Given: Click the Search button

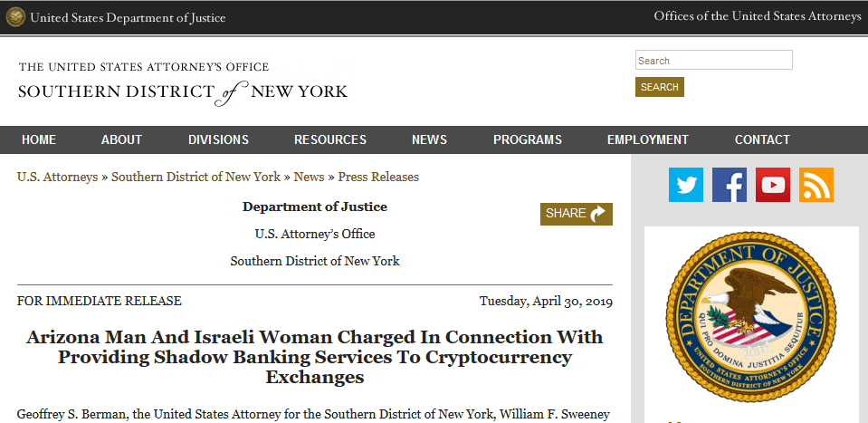Looking at the screenshot, I should click(x=659, y=87).
